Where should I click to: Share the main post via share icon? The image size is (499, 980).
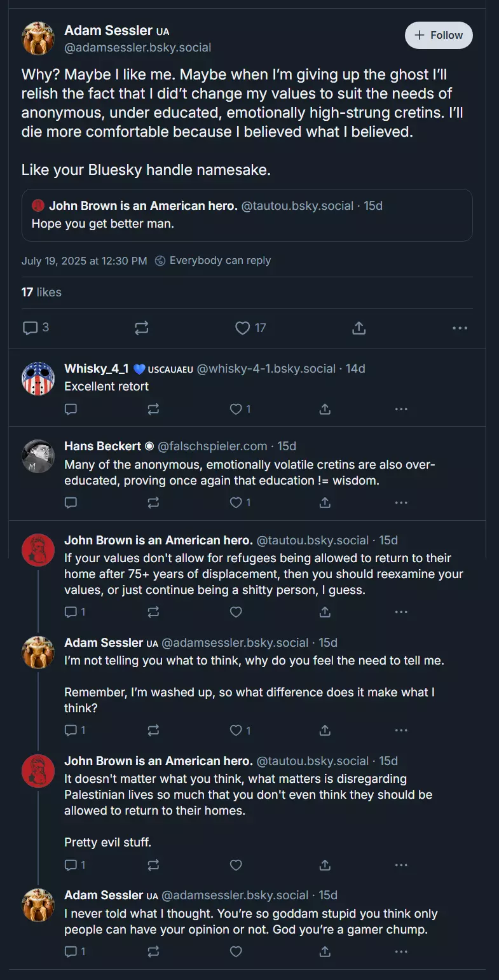coord(359,328)
